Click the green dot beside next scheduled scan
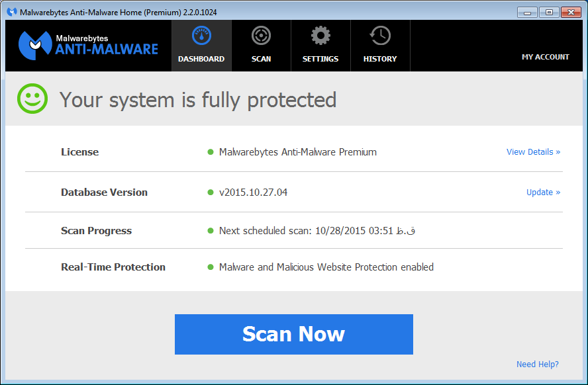This screenshot has height=385, width=588. tap(211, 231)
